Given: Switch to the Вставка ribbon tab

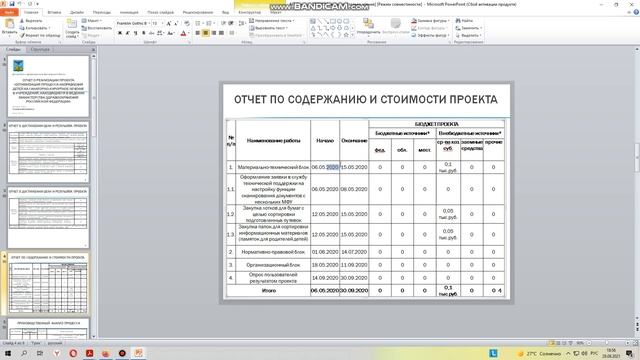Looking at the screenshot, I should point(54,12).
